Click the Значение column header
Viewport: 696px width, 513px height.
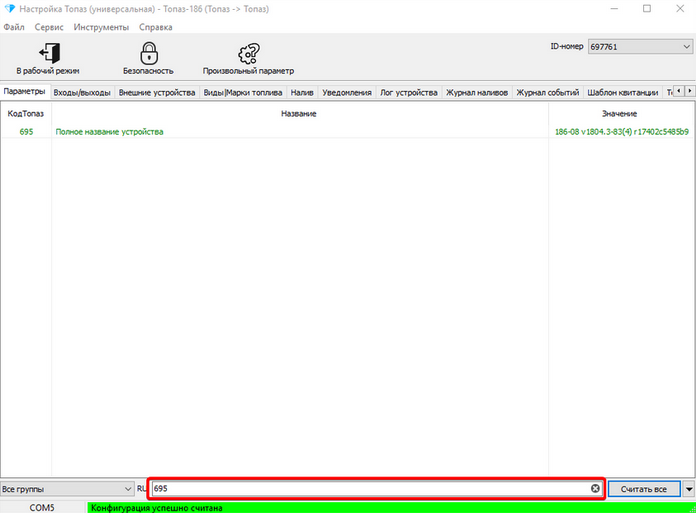point(620,114)
